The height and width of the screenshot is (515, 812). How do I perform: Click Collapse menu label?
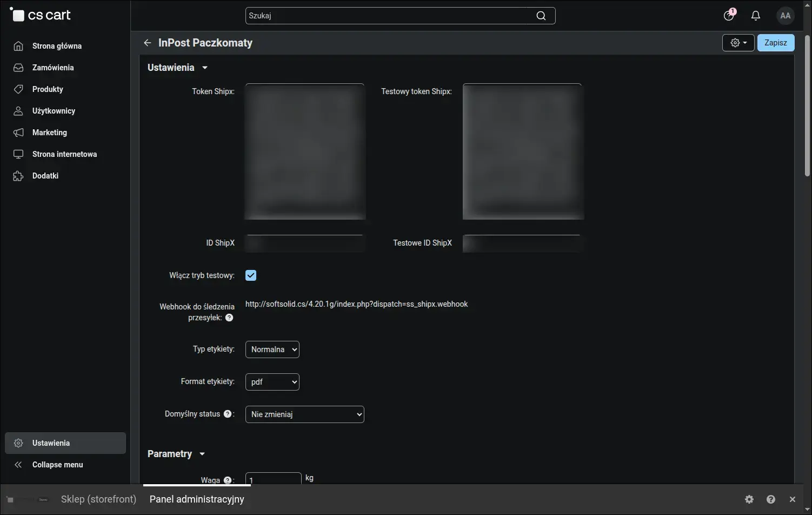[x=58, y=465]
